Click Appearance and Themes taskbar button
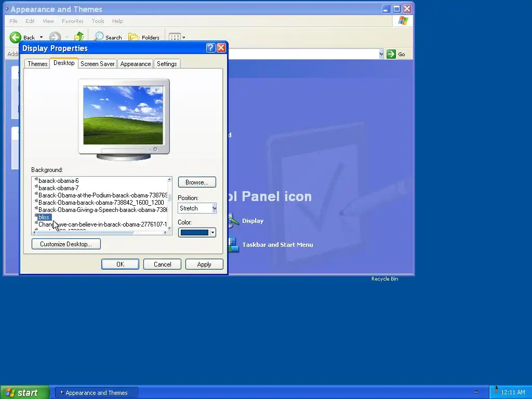 97,393
